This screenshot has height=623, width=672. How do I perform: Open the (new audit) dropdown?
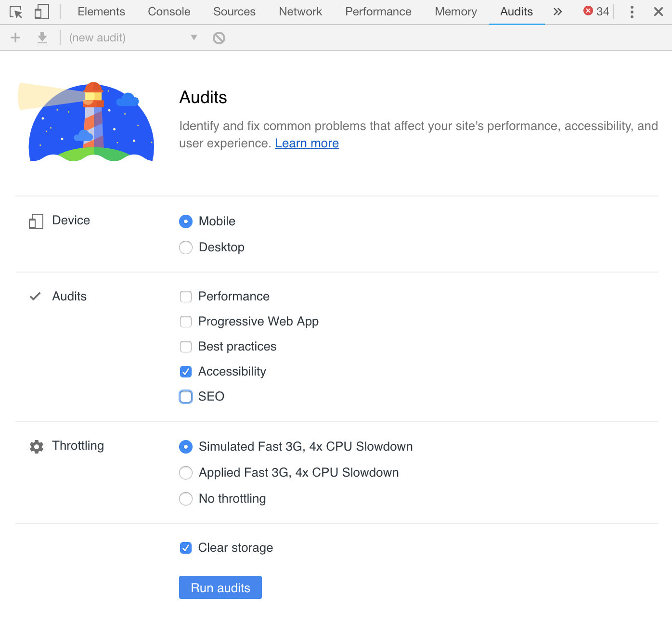[x=133, y=38]
